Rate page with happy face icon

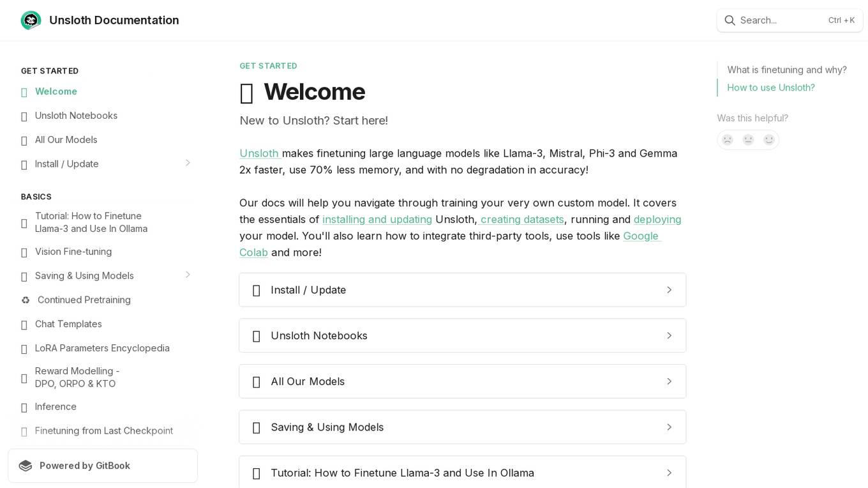tap(769, 140)
